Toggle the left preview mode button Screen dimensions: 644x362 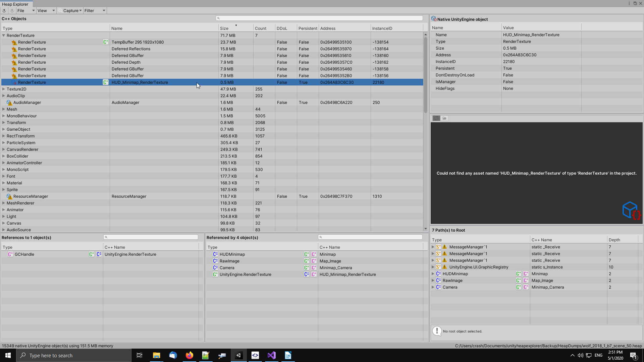[x=436, y=118]
